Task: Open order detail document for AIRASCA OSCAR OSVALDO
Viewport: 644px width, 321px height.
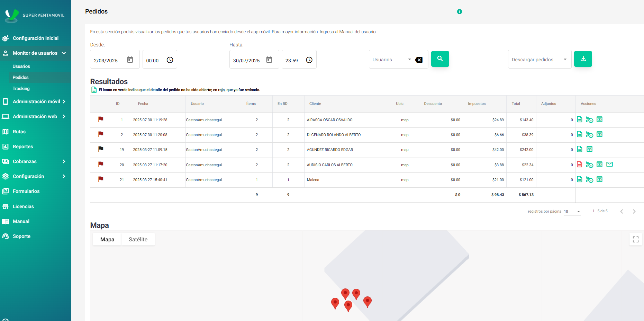Action: (x=580, y=119)
